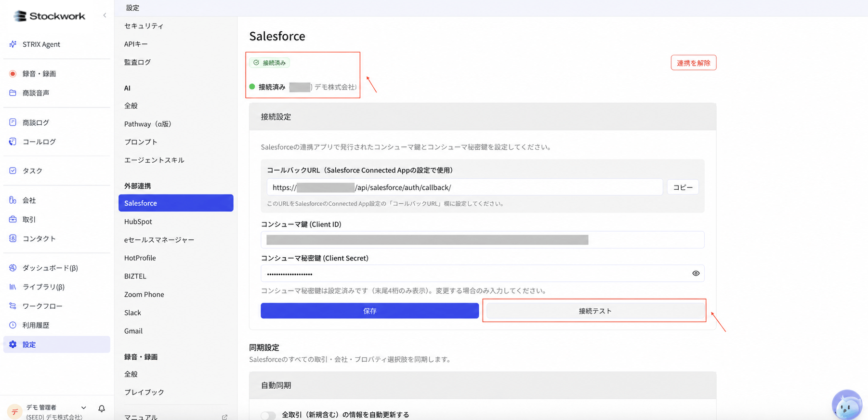Open STRIX Agent sparkle icon
This screenshot has height=420, width=868.
[x=13, y=44]
